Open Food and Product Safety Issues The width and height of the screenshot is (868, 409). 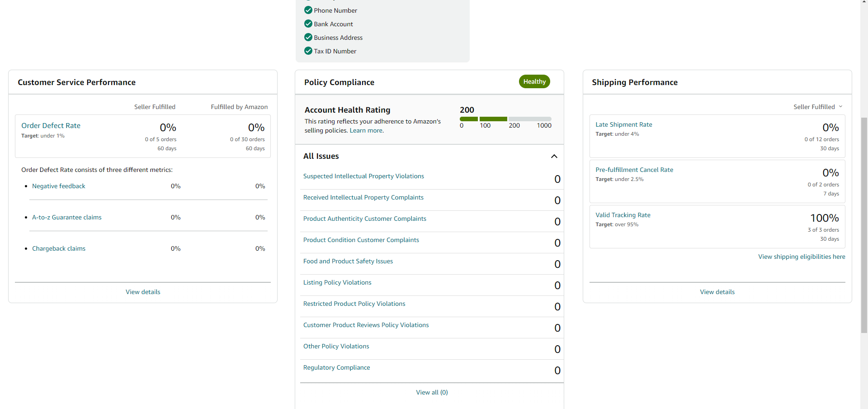(x=348, y=261)
